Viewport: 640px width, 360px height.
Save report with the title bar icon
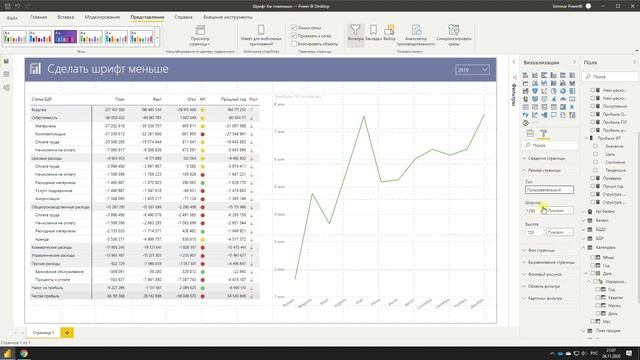[x=7, y=6]
